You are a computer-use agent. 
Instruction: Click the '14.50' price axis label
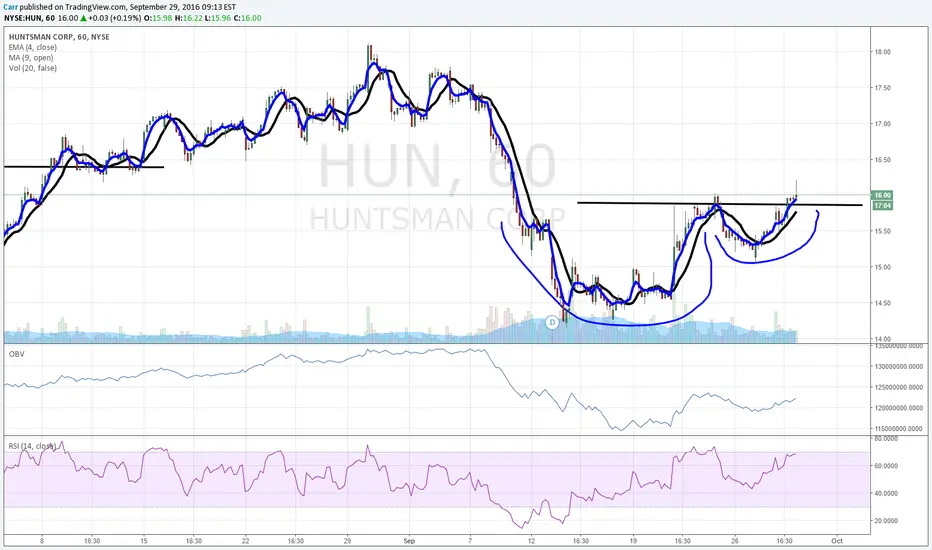coord(883,303)
